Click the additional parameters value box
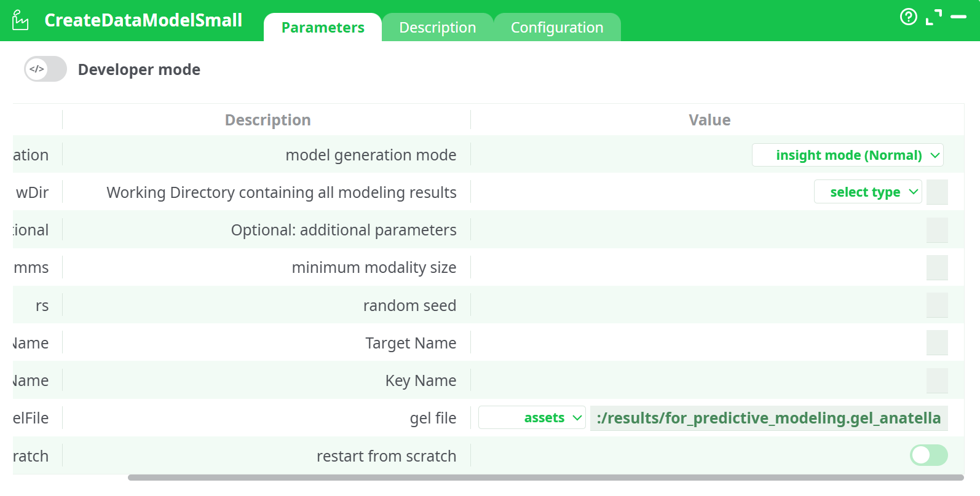 (936, 230)
